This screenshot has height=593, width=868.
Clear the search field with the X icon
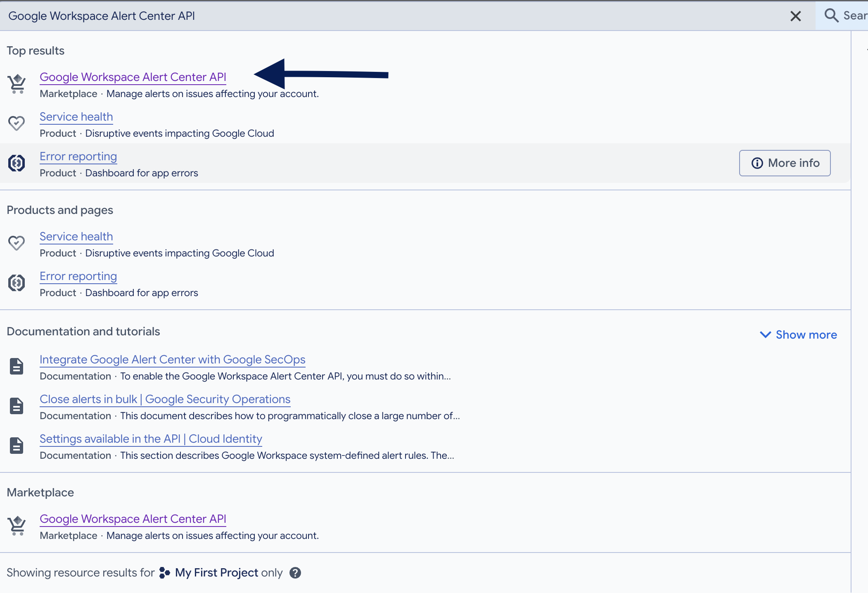[x=795, y=16]
